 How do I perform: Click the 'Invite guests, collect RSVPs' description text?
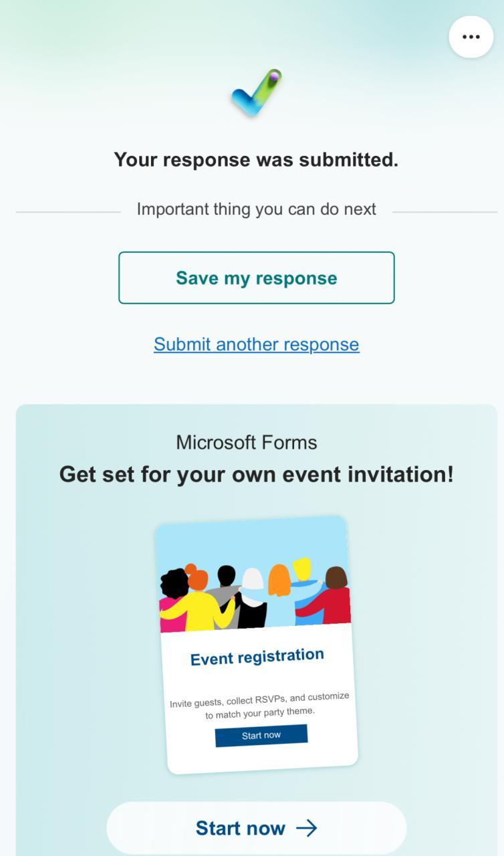259,705
